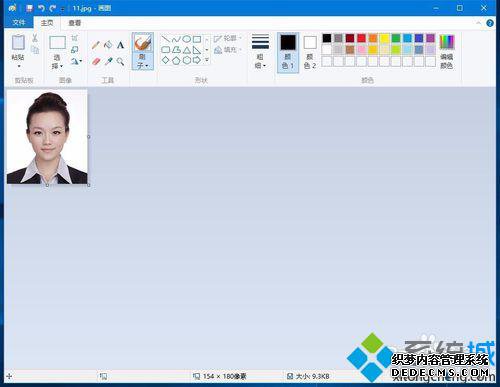Select the Right triangle shape
The image size is (500, 387).
[x=197, y=50]
